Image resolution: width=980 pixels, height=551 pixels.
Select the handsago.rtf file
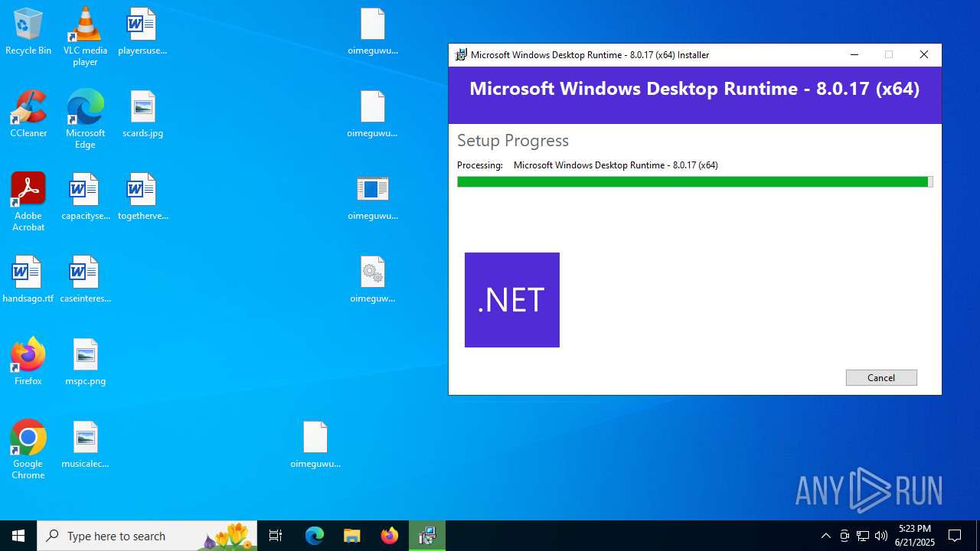28,280
